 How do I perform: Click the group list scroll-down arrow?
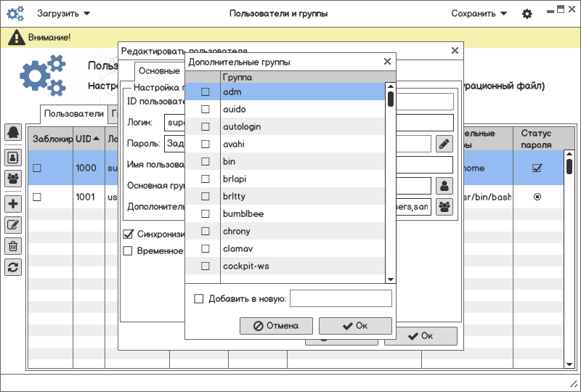(390, 279)
